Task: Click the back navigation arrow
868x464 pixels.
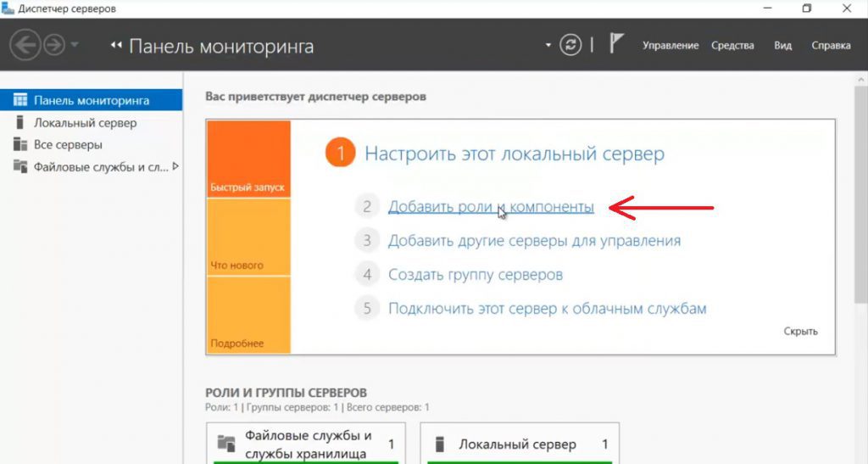Action: (25, 46)
